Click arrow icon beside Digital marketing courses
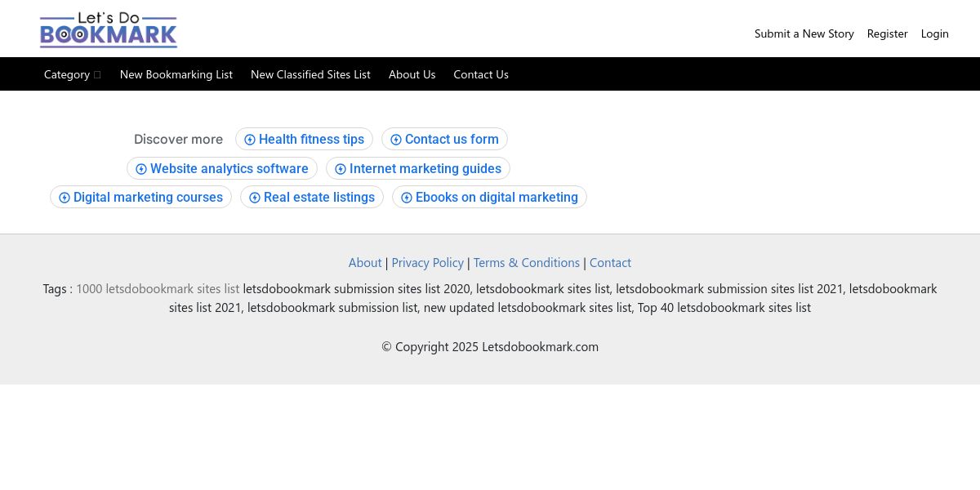Viewport: 980px width, 490px height. 65,198
